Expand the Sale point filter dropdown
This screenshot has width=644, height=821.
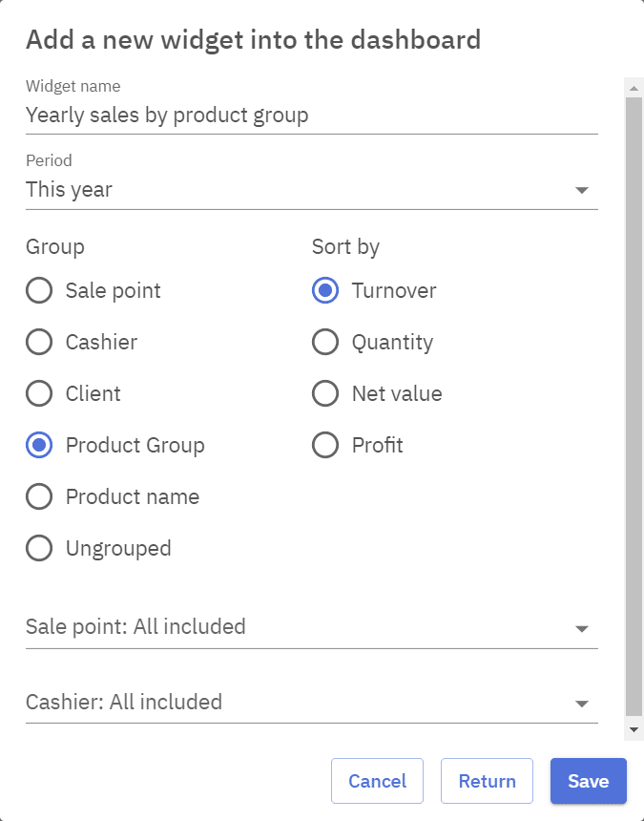311,627
